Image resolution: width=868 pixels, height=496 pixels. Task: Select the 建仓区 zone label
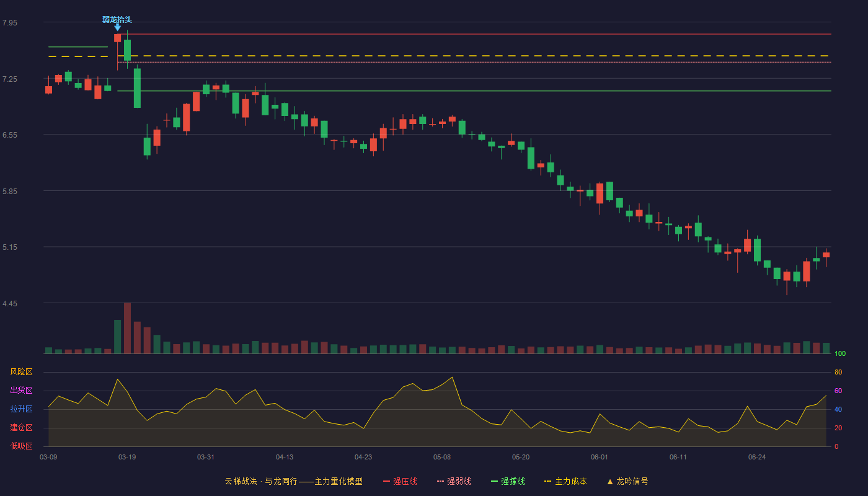(21, 428)
